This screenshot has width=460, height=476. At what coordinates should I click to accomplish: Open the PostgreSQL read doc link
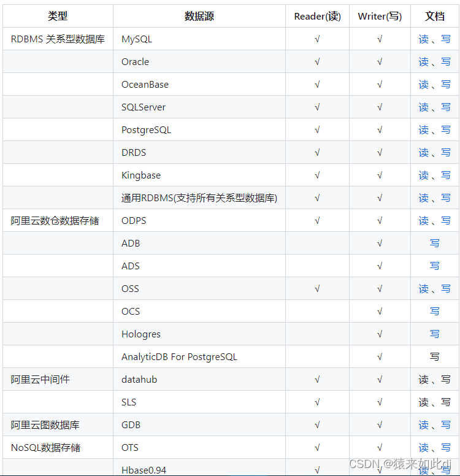(424, 130)
